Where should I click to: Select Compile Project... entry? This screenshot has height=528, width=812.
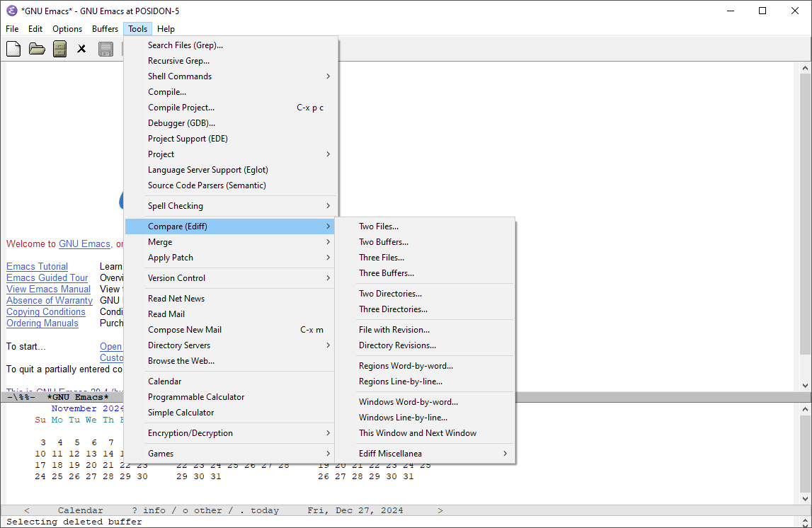coord(231,107)
